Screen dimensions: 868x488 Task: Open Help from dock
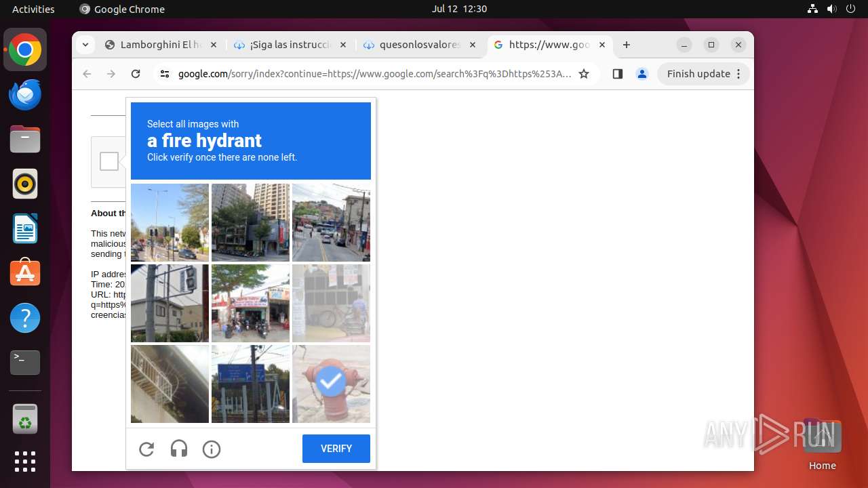click(25, 318)
